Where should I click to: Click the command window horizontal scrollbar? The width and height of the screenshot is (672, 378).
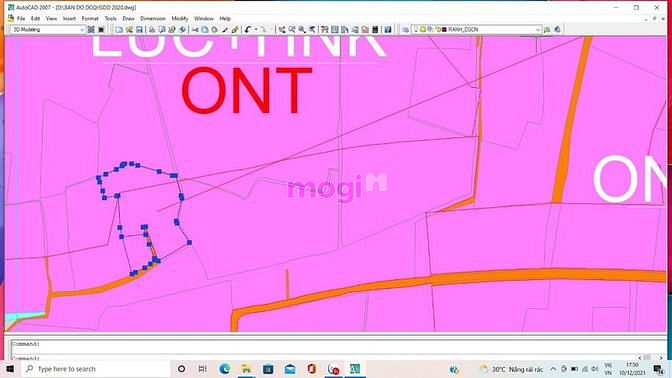pyautogui.click(x=650, y=358)
